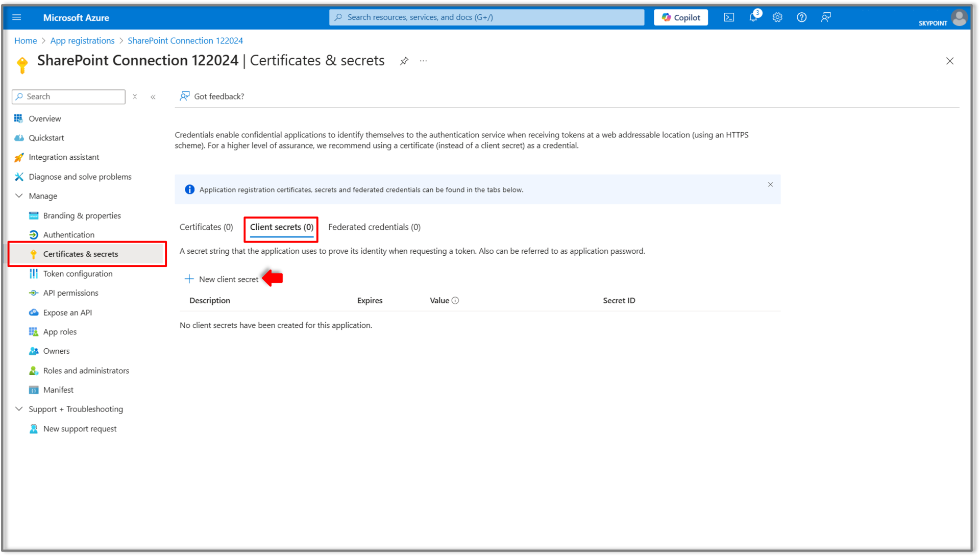Open notifications bell icon
Viewport: 980px width, 556px height.
(753, 17)
